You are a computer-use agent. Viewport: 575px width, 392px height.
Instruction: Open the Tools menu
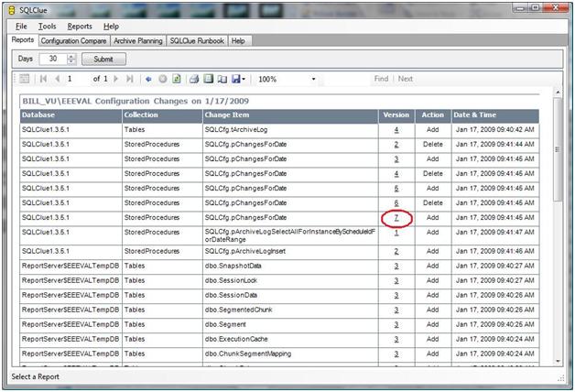tap(48, 27)
